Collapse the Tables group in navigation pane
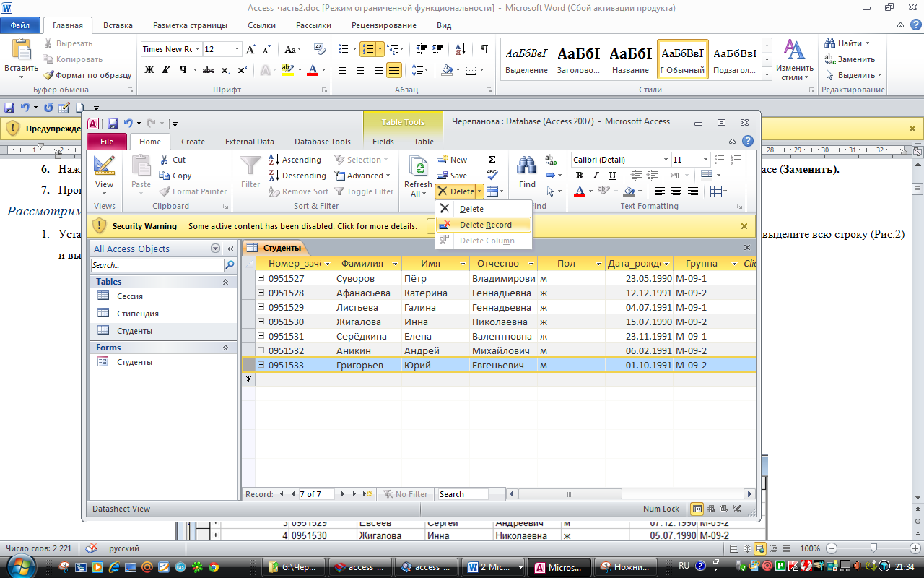This screenshot has width=924, height=578. (225, 282)
